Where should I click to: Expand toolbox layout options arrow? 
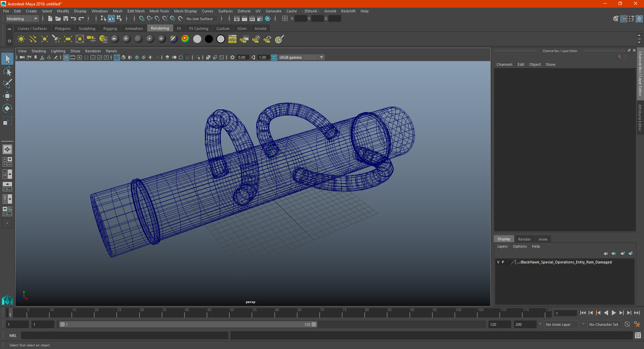[7, 223]
